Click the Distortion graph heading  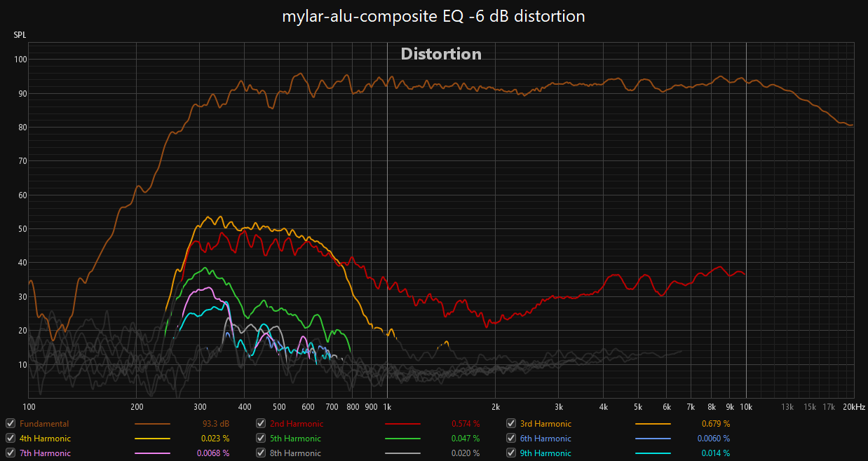pos(441,54)
